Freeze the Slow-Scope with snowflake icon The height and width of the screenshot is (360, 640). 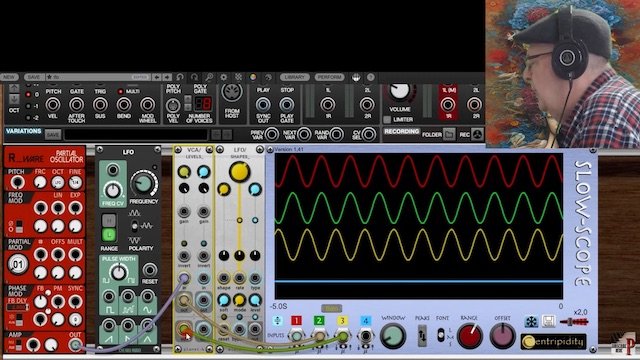pyautogui.click(x=531, y=322)
